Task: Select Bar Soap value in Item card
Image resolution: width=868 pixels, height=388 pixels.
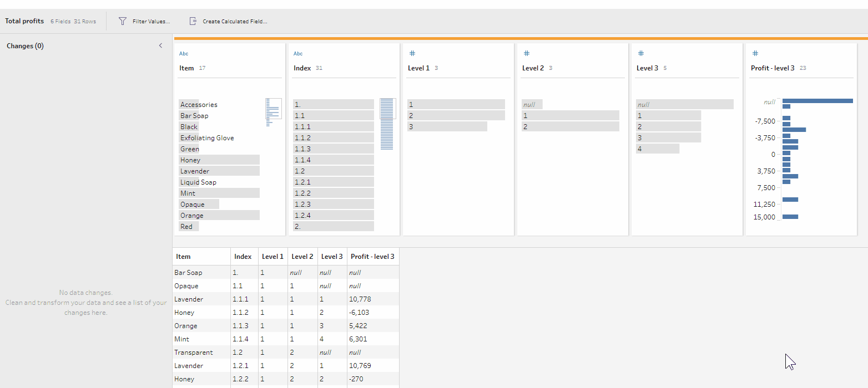Action: [x=219, y=115]
